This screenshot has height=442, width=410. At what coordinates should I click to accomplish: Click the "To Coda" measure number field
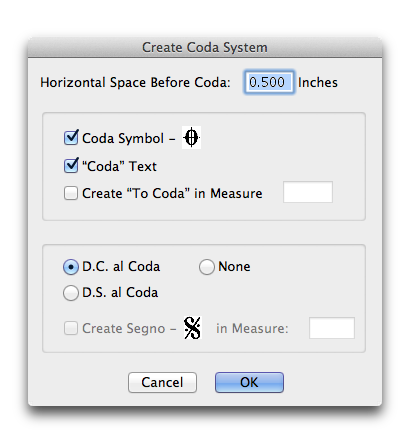(308, 192)
